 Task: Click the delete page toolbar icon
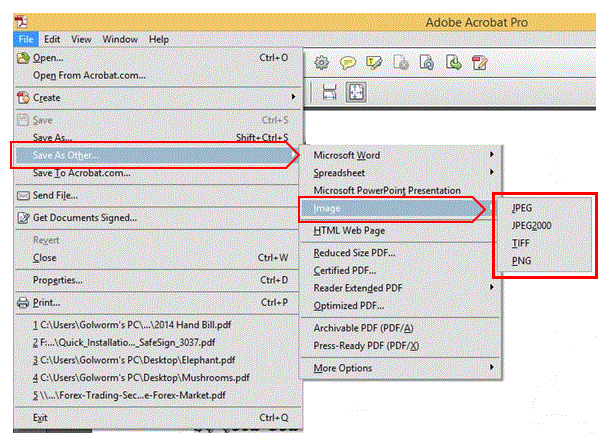[x=401, y=63]
